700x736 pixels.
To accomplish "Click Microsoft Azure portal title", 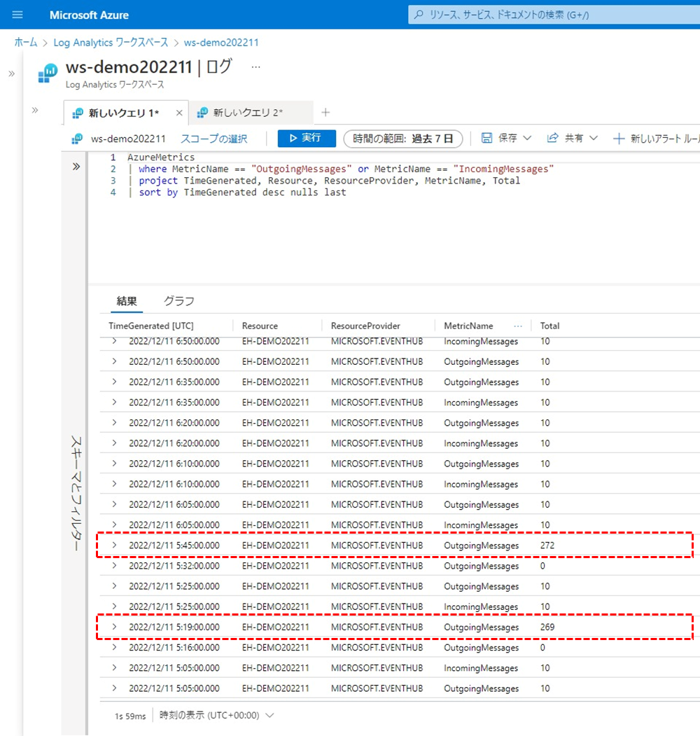I will coord(89,15).
